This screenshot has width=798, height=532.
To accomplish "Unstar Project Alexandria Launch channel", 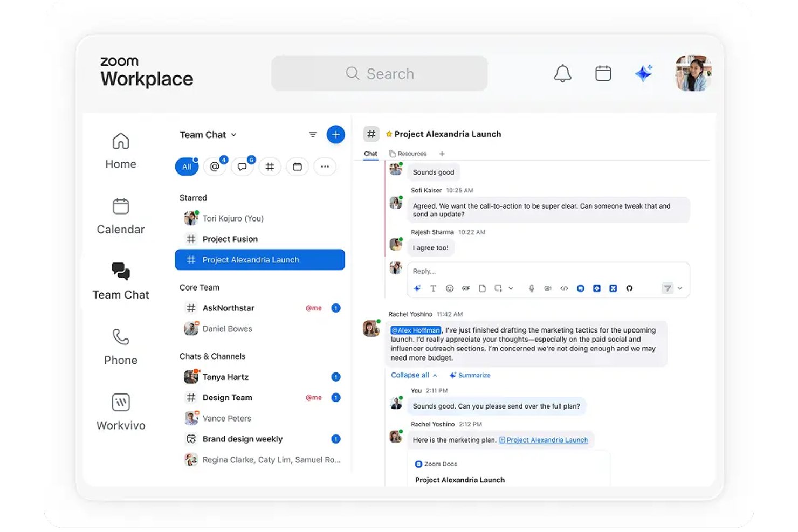I will 389,134.
